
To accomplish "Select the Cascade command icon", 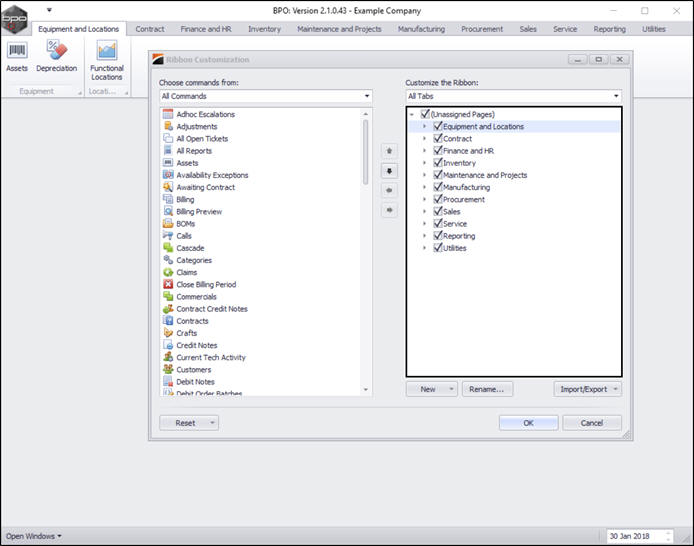I will click(168, 248).
